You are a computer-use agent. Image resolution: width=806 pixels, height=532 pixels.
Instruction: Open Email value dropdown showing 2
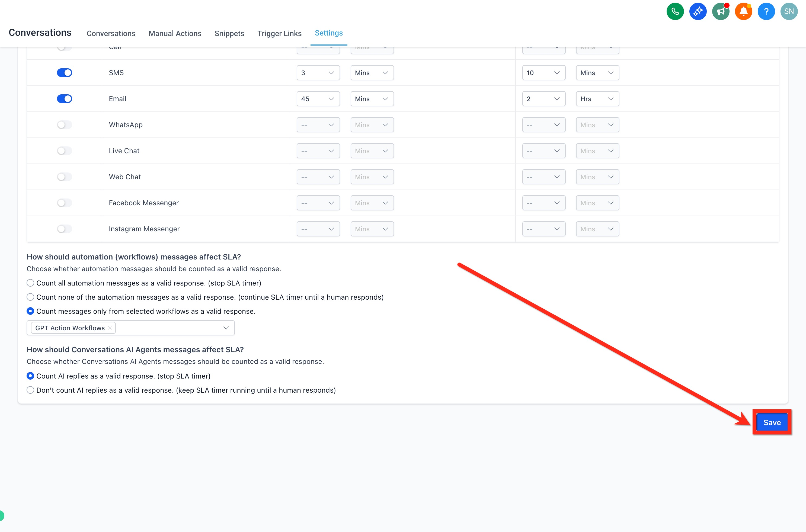click(x=544, y=99)
